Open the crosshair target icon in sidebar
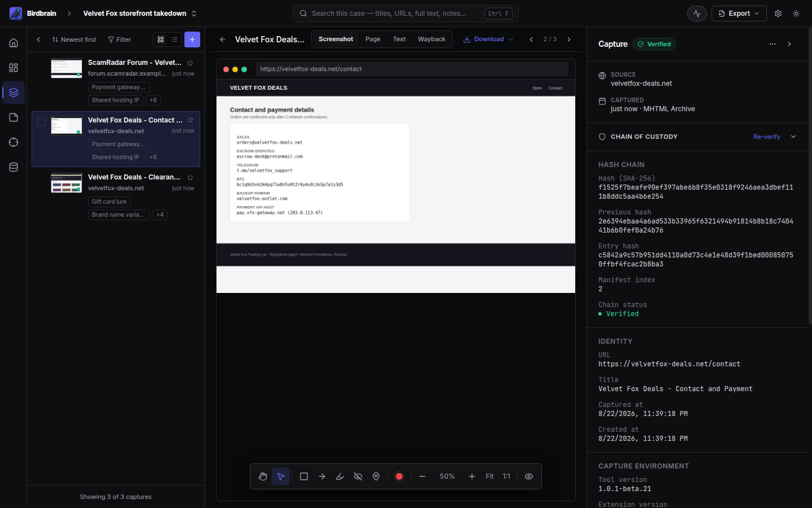 point(14,142)
